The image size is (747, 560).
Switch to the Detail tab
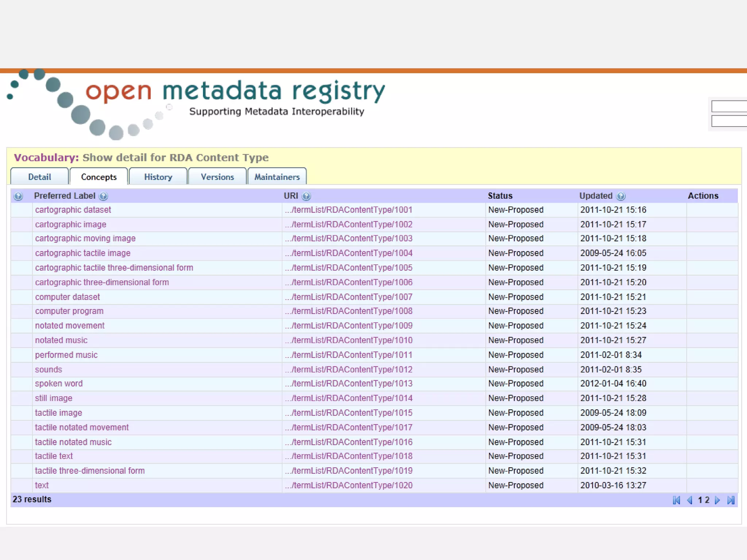pos(39,177)
